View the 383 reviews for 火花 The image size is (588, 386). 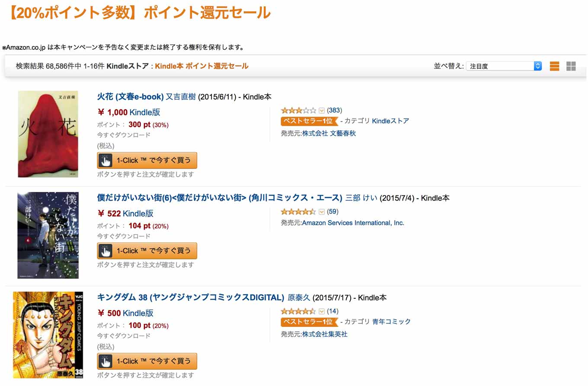[334, 110]
